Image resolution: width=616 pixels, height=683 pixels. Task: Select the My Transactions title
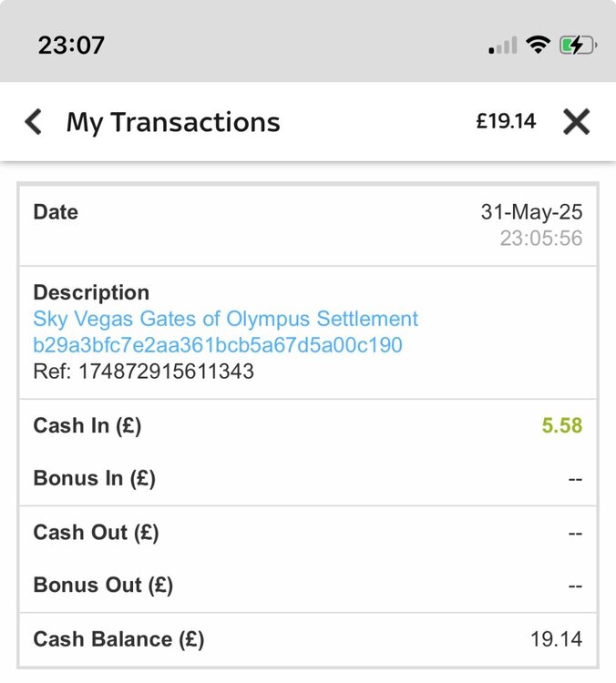(173, 122)
